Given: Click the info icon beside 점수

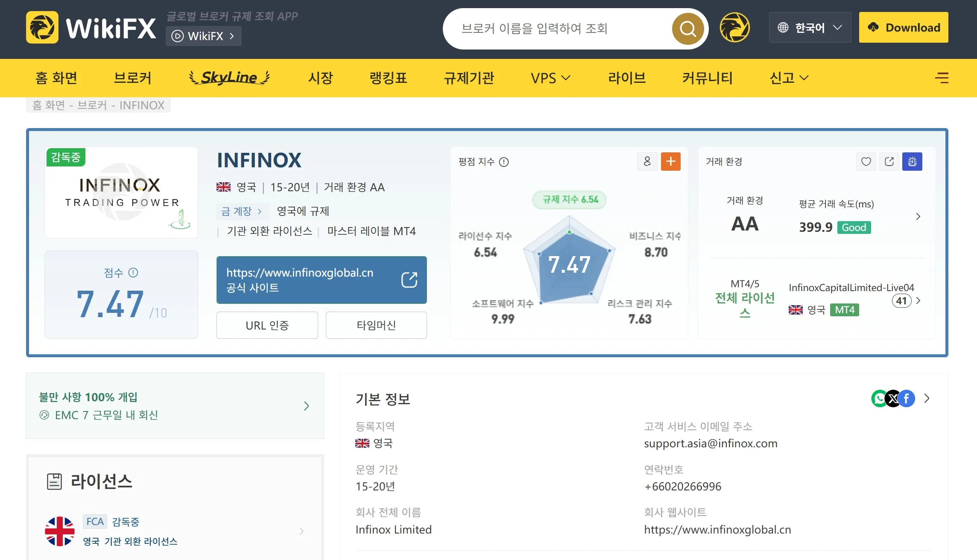Looking at the screenshot, I should coord(133,272).
